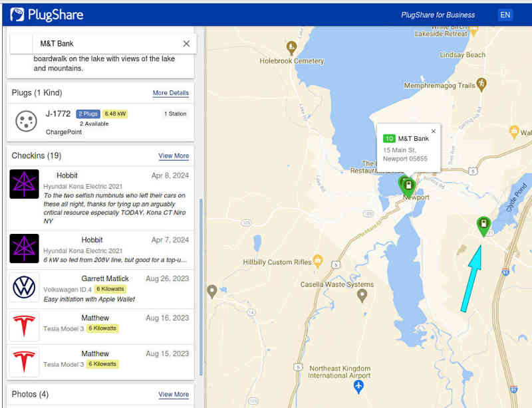
Task: Click the green 10 rating badge on popup
Action: point(390,138)
